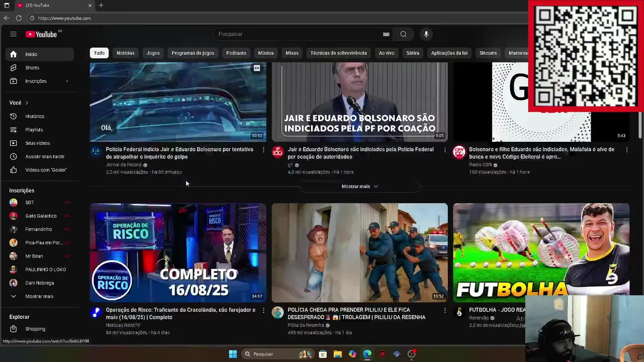Open Fernandinho subscription channel
This screenshot has height=362, width=644.
coord(40,229)
